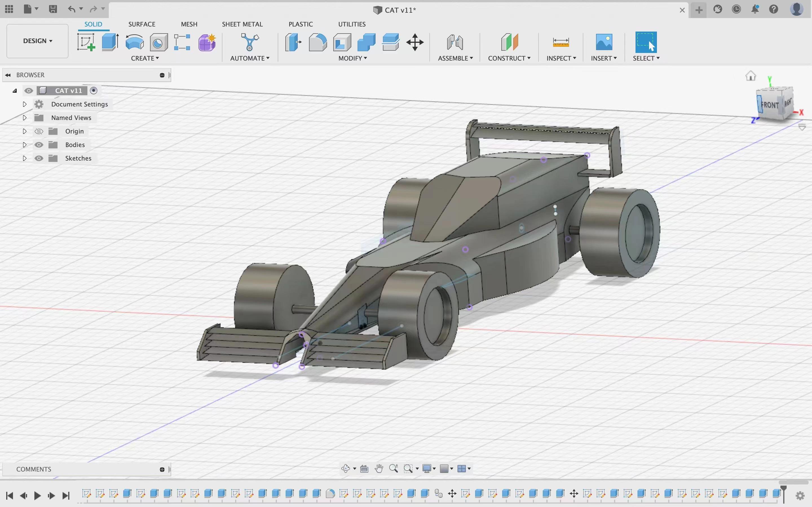Image resolution: width=812 pixels, height=507 pixels.
Task: Open the CONSTRUCT dropdown menu
Action: click(x=509, y=58)
